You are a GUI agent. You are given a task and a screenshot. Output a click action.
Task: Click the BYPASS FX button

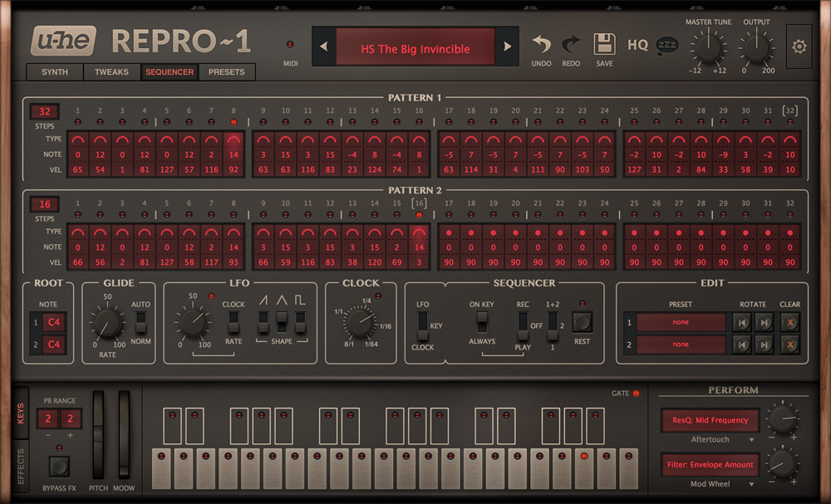(59, 467)
